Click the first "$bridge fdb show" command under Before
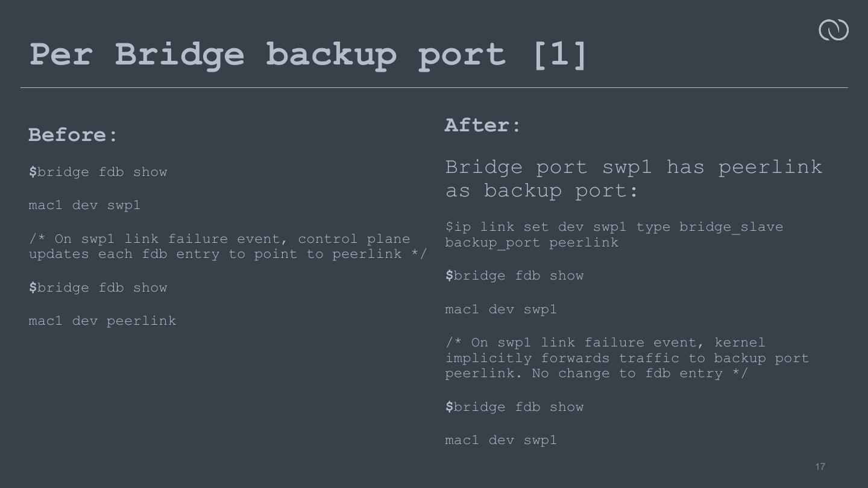This screenshot has height=488, width=868. click(x=98, y=172)
